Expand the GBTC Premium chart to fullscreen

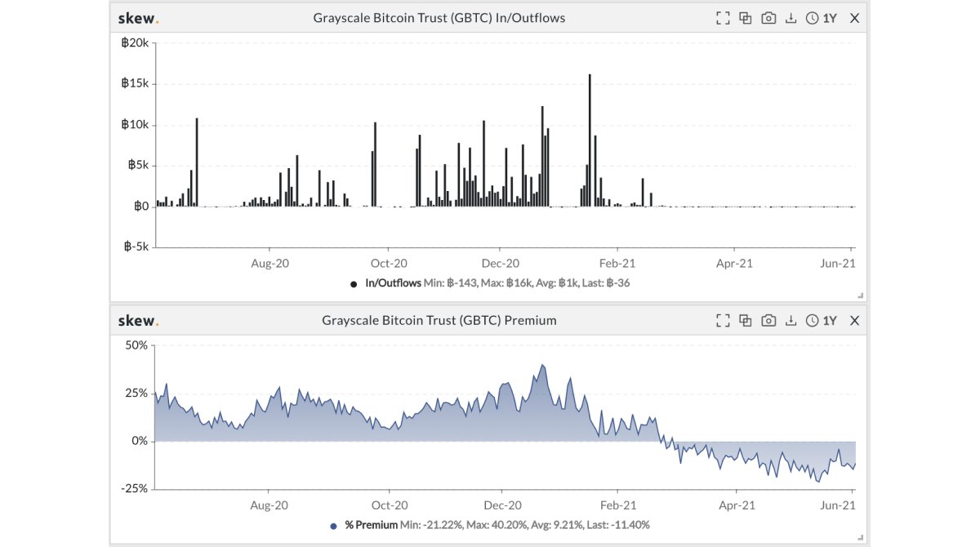click(x=723, y=320)
